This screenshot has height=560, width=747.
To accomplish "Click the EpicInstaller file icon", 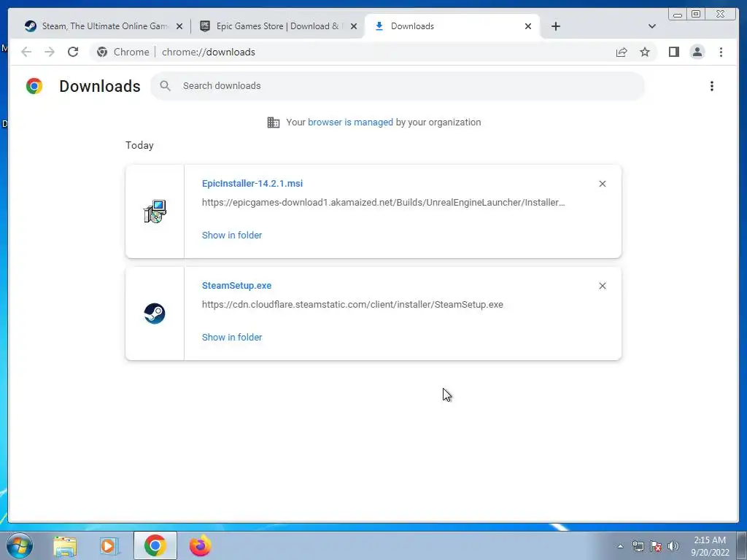I will 155,211.
